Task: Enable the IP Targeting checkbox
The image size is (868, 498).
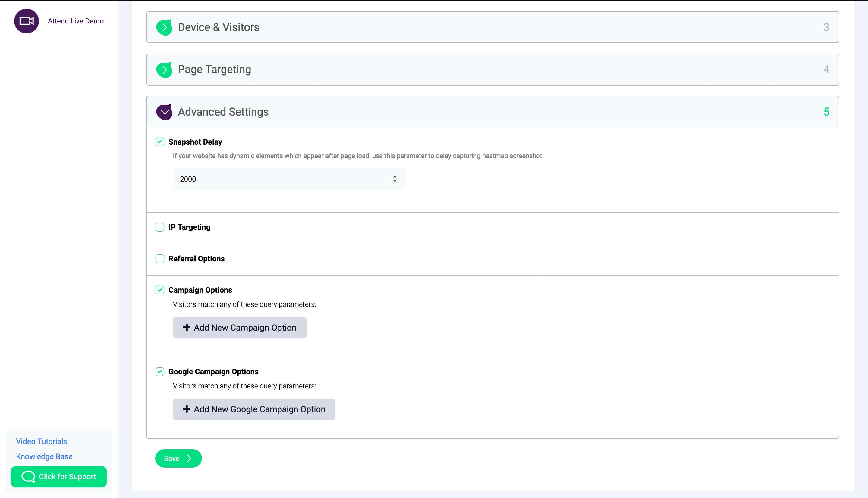Action: tap(160, 227)
